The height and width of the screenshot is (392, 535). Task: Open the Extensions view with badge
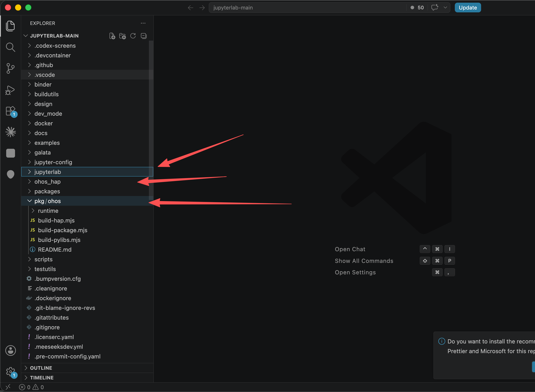click(11, 111)
